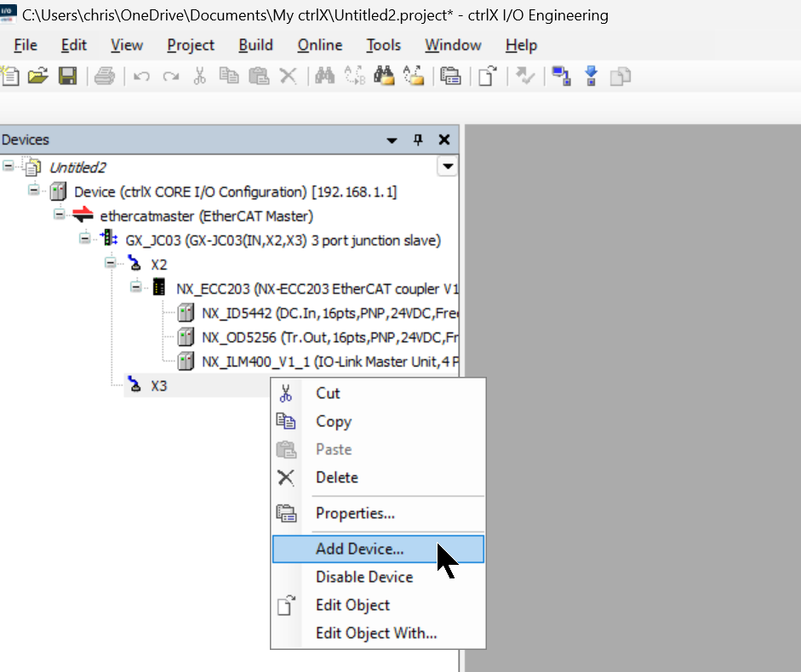
Task: Click the New Project toolbar icon
Action: (x=9, y=76)
